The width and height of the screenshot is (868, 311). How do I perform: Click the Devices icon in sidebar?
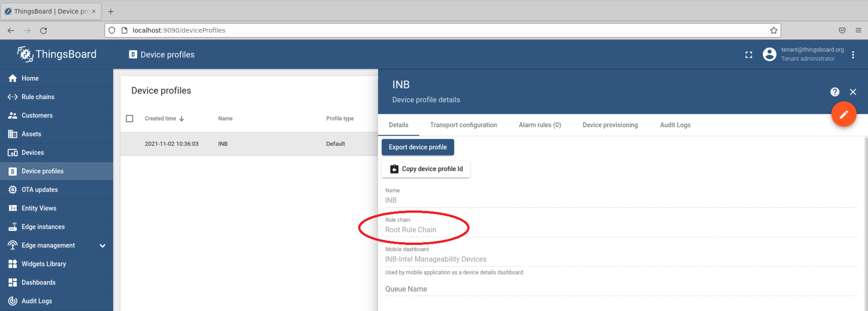click(x=13, y=152)
